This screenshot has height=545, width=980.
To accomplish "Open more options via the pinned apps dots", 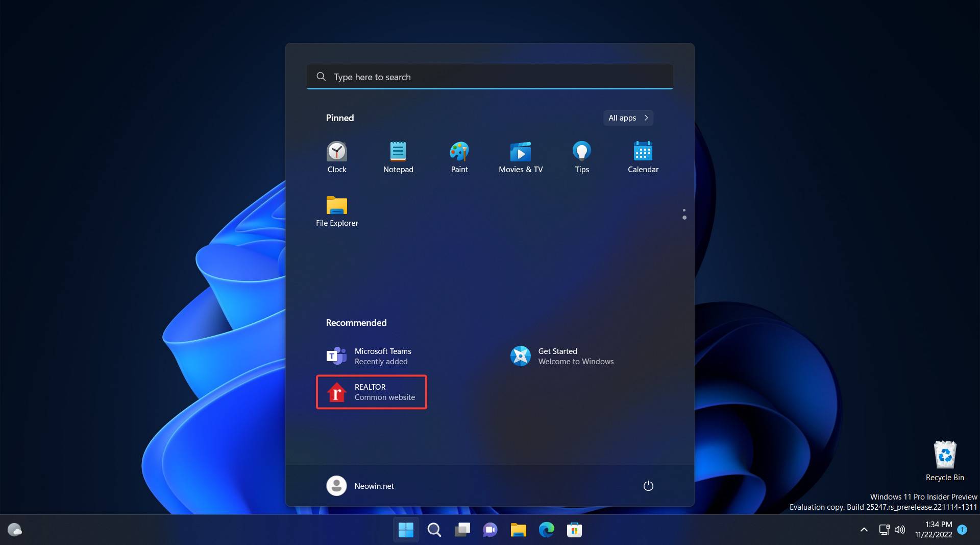I will 684,214.
